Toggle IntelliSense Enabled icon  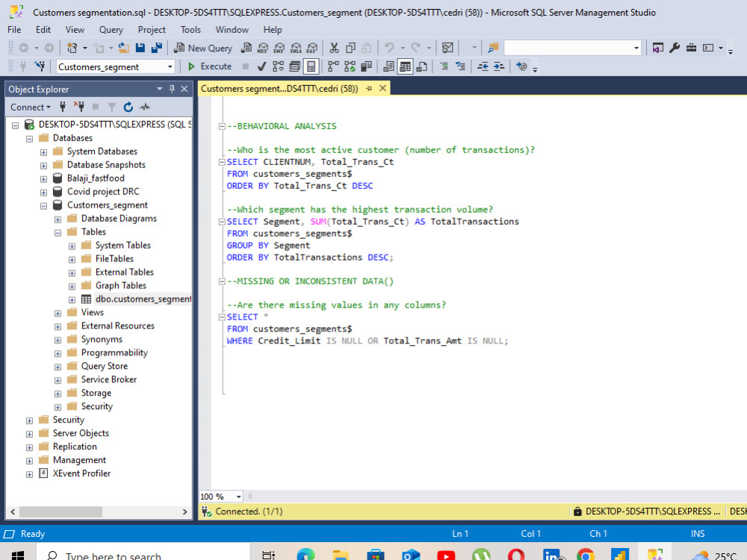pos(311,66)
